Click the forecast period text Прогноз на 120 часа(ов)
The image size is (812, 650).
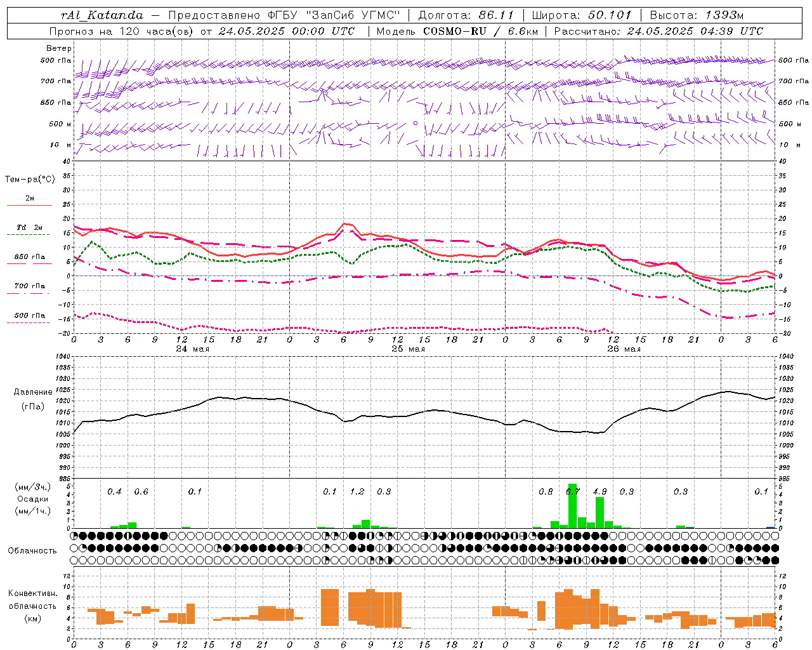pos(121,31)
